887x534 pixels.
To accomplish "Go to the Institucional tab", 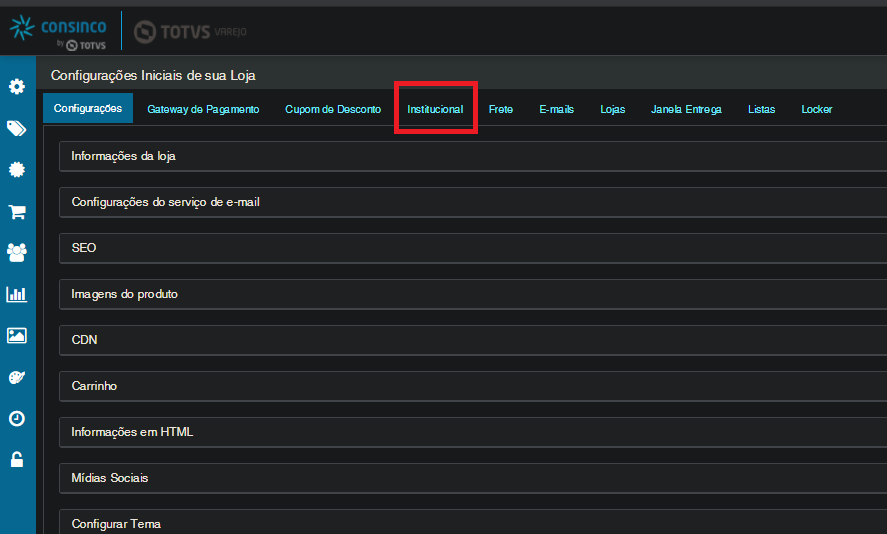I will [435, 109].
